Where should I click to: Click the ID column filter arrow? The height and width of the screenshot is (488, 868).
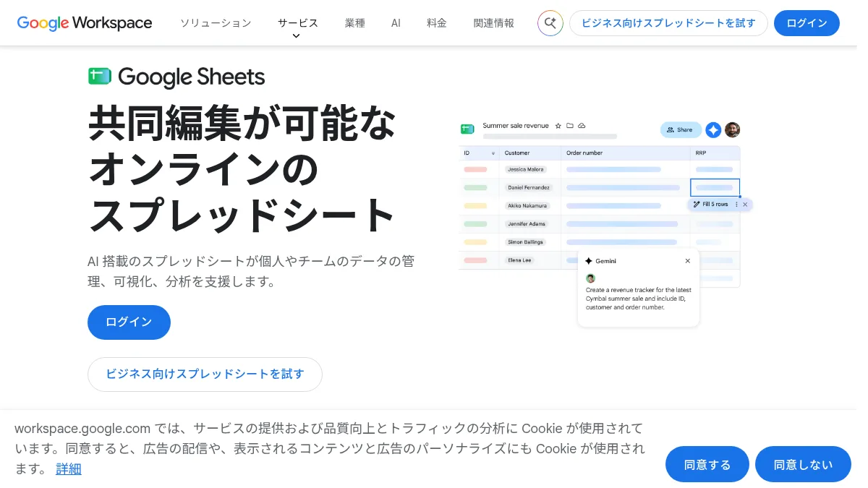click(x=494, y=153)
